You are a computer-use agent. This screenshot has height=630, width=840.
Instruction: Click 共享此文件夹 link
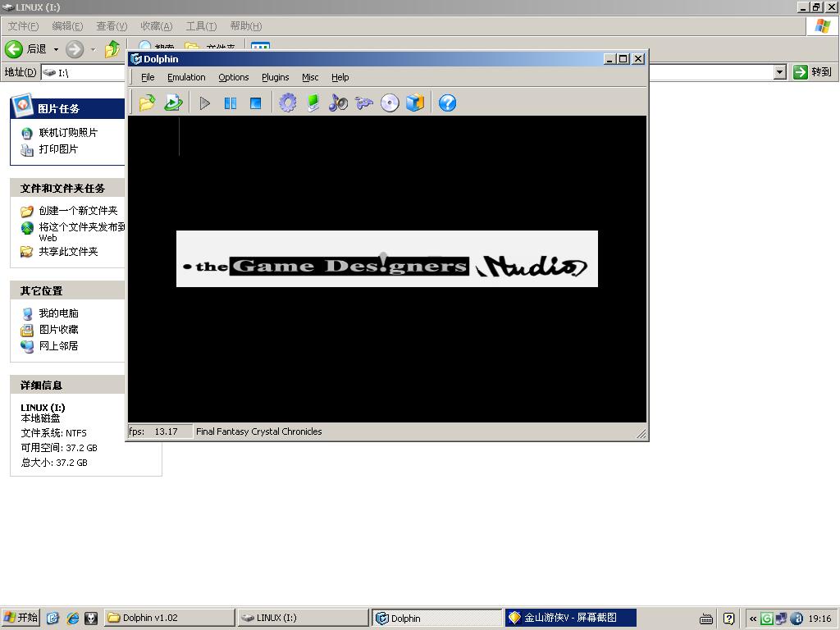(x=68, y=251)
